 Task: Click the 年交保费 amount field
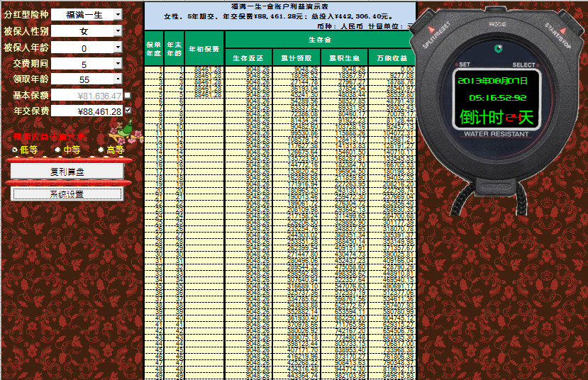click(87, 111)
